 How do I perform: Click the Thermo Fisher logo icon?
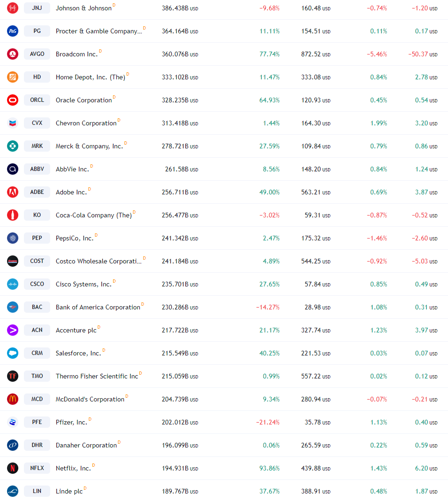[x=13, y=376]
